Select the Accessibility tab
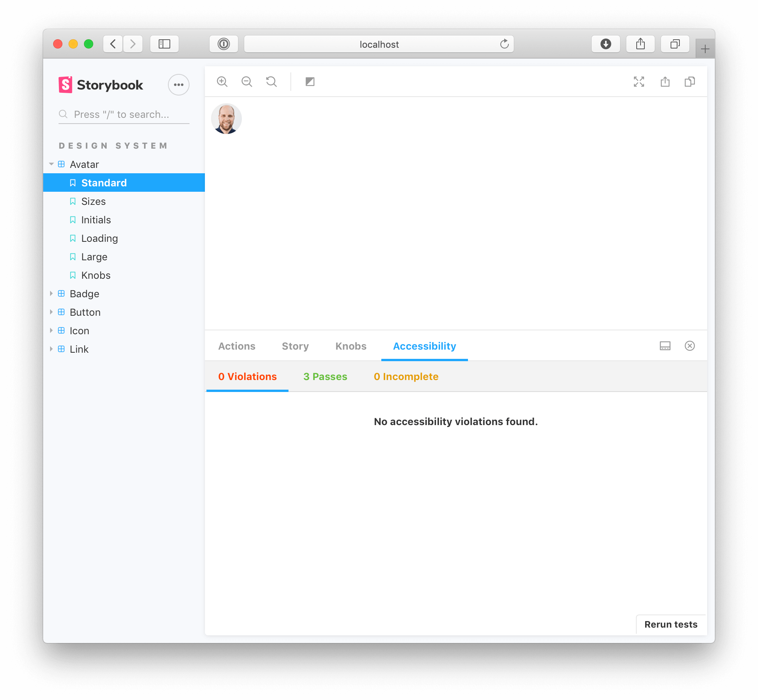This screenshot has width=758, height=700. [x=424, y=345]
